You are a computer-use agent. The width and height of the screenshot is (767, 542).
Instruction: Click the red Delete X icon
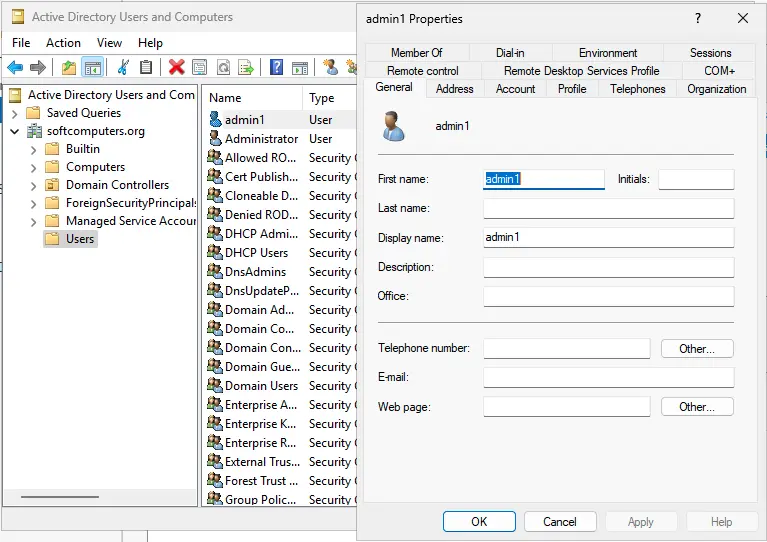[x=177, y=67]
